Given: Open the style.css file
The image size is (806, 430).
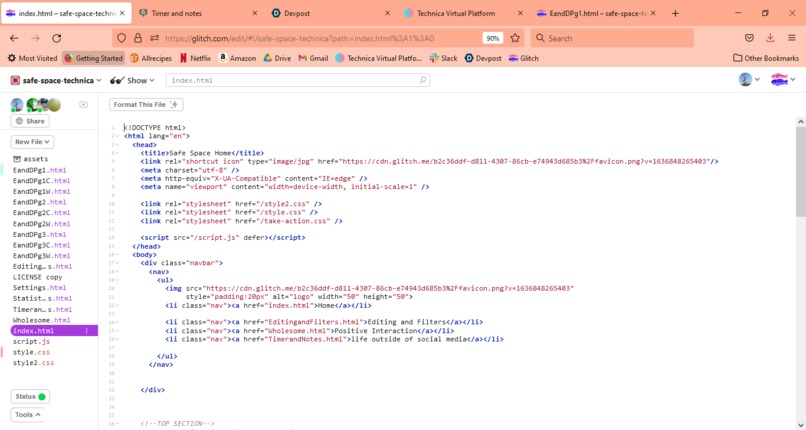Looking at the screenshot, I should (x=31, y=352).
